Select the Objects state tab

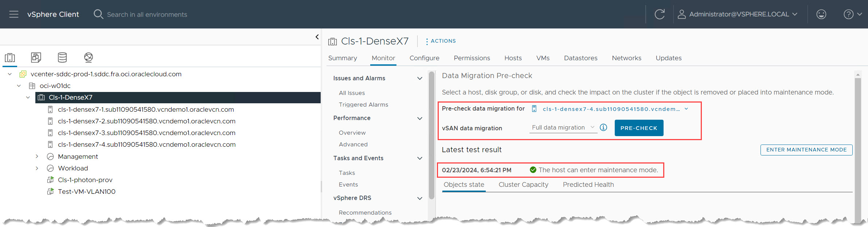tap(464, 185)
